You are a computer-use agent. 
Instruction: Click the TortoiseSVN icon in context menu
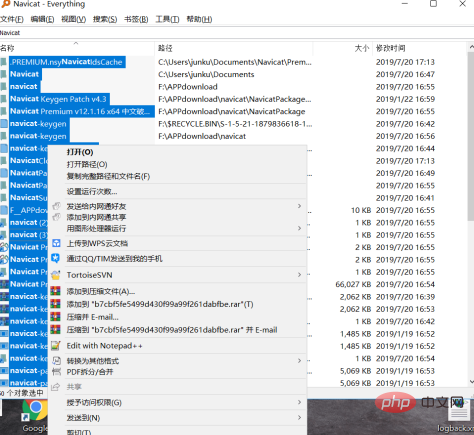[x=56, y=275]
